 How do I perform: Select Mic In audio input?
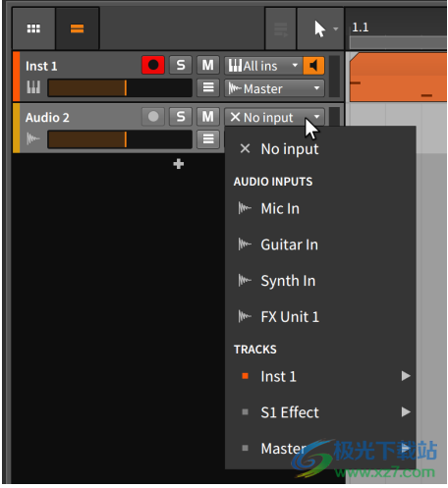(320, 208)
